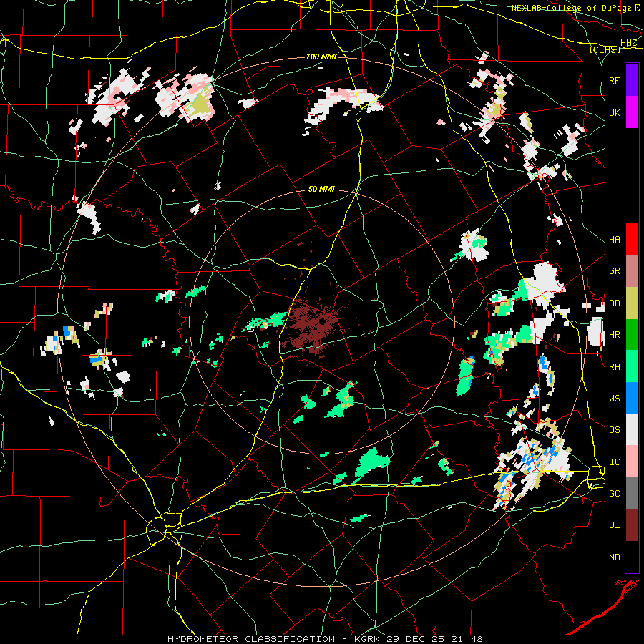Viewport: 644px width, 644px height.
Task: Click the BD legend label
Action: click(x=614, y=303)
